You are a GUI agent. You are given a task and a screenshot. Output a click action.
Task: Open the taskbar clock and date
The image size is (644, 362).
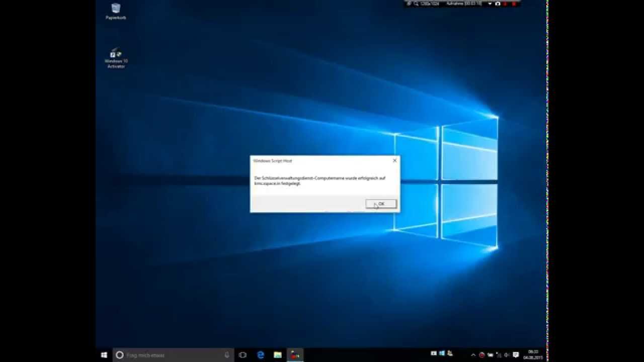click(532, 355)
